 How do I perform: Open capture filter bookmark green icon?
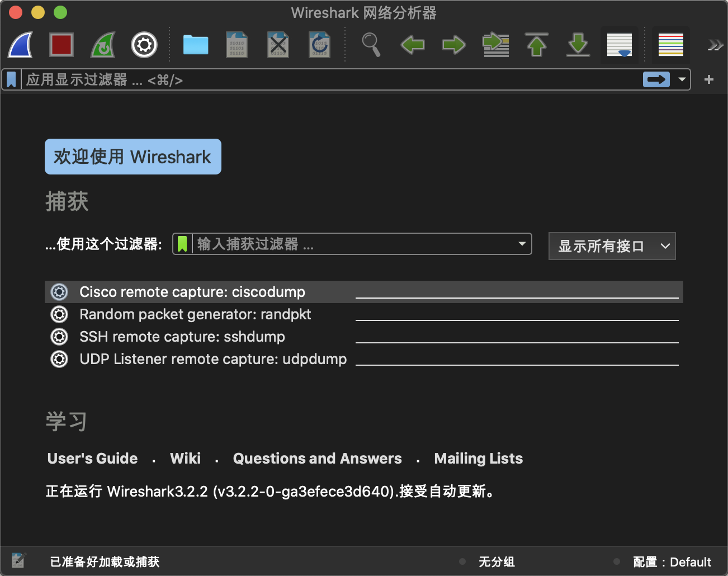tap(182, 244)
